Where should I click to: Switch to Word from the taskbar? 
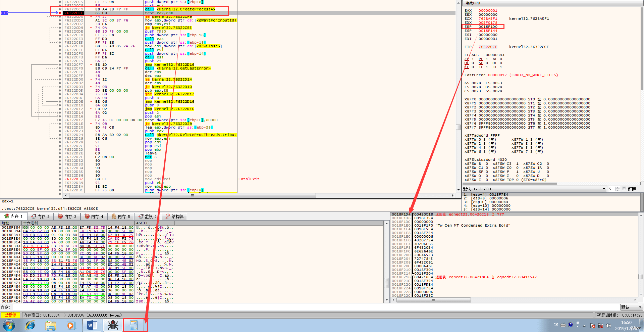point(92,325)
